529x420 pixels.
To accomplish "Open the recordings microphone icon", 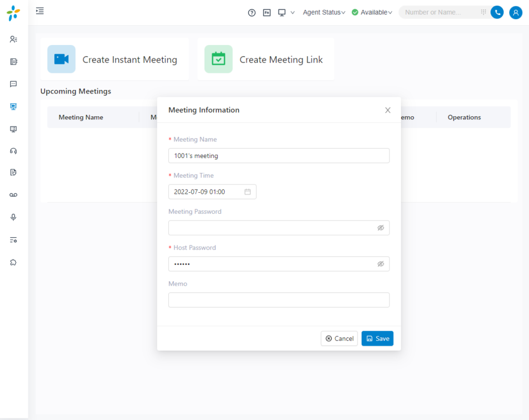I will click(x=13, y=217).
